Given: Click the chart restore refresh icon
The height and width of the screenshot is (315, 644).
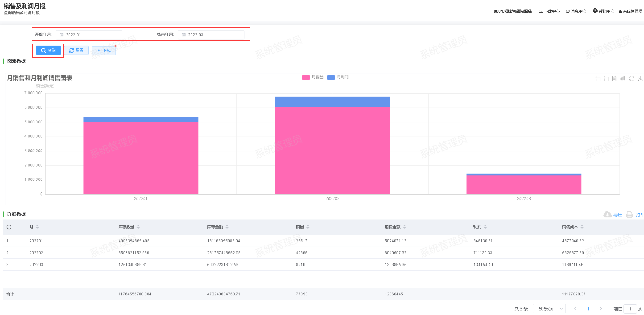Looking at the screenshot, I should 632,78.
